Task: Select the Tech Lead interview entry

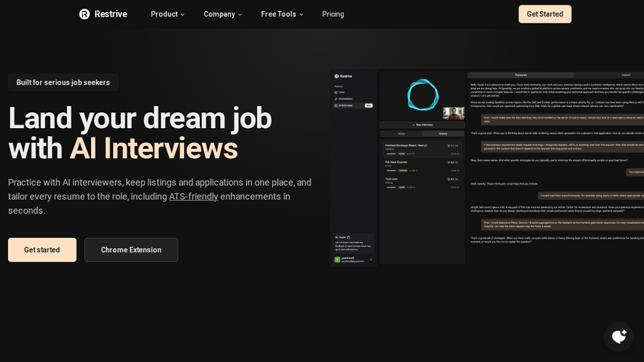Action: pos(422,183)
